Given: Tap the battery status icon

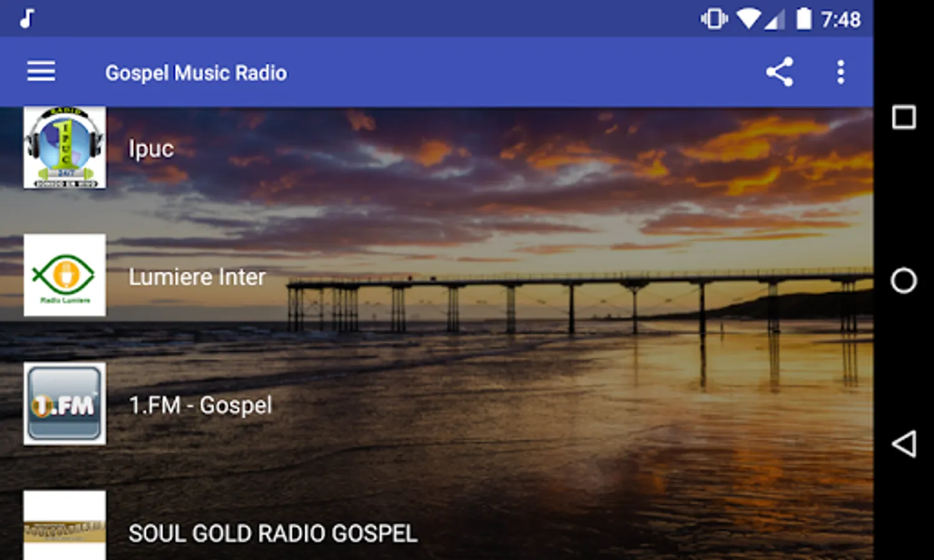Looking at the screenshot, I should pyautogui.click(x=804, y=19).
